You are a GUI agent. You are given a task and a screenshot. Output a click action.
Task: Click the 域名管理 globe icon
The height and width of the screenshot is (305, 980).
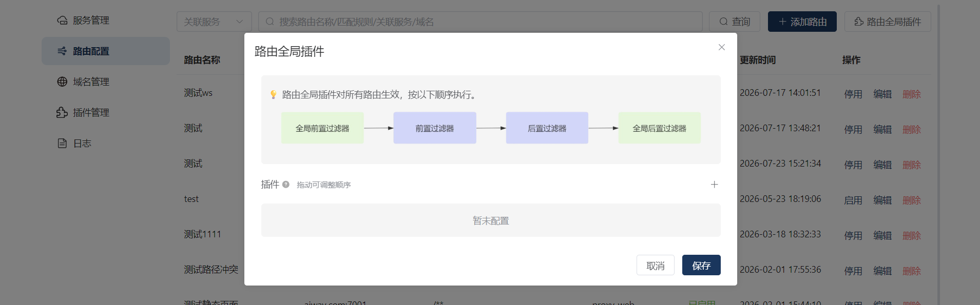click(62, 82)
